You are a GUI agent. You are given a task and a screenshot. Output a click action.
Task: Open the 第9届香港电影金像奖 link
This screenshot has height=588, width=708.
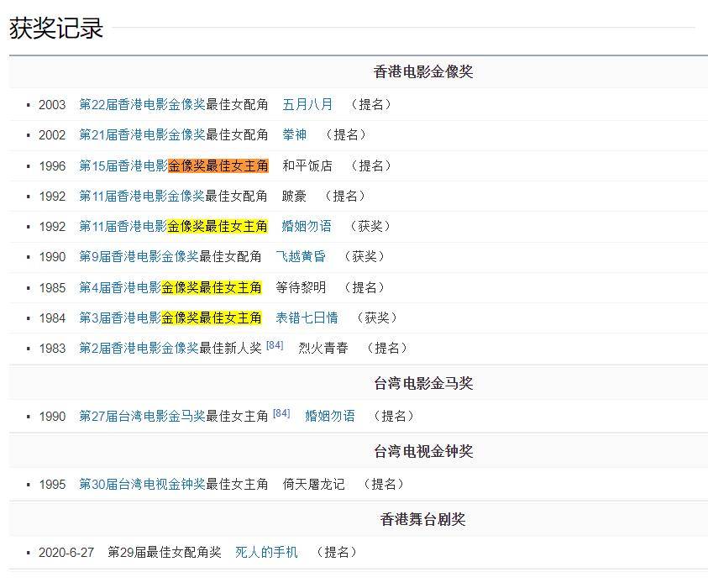tap(128, 256)
